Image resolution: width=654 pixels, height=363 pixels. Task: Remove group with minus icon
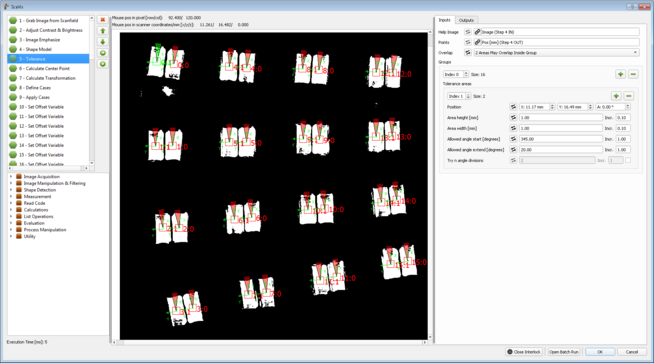click(x=633, y=74)
